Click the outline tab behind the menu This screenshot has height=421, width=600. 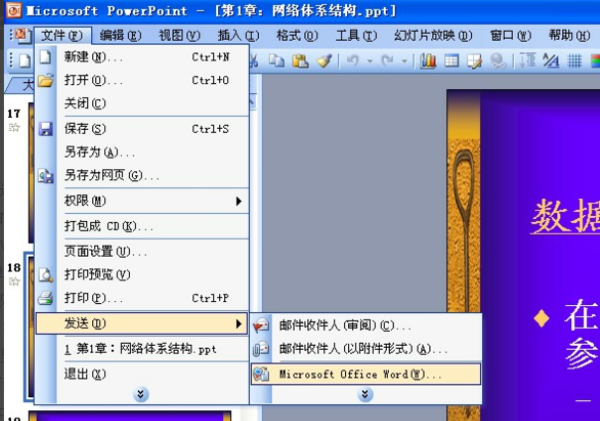point(22,85)
